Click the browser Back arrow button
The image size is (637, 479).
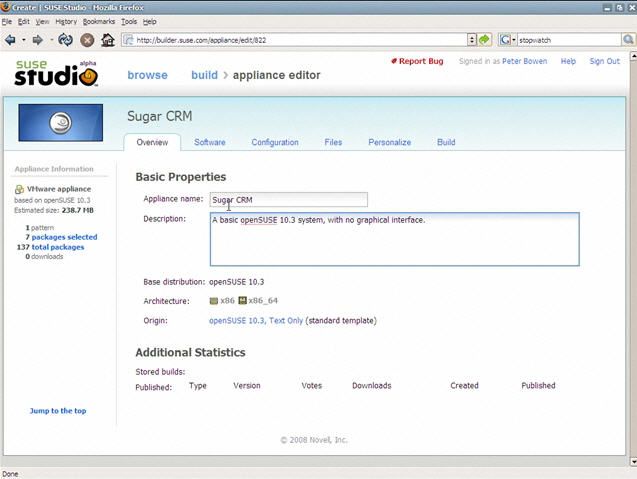pyautogui.click(x=10, y=40)
